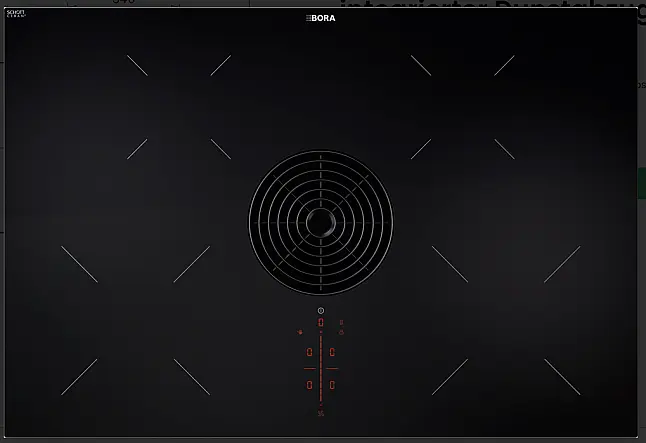Tap the rear left cooking zone digit
Image resolution: width=646 pixels, height=443 pixels.
point(309,352)
